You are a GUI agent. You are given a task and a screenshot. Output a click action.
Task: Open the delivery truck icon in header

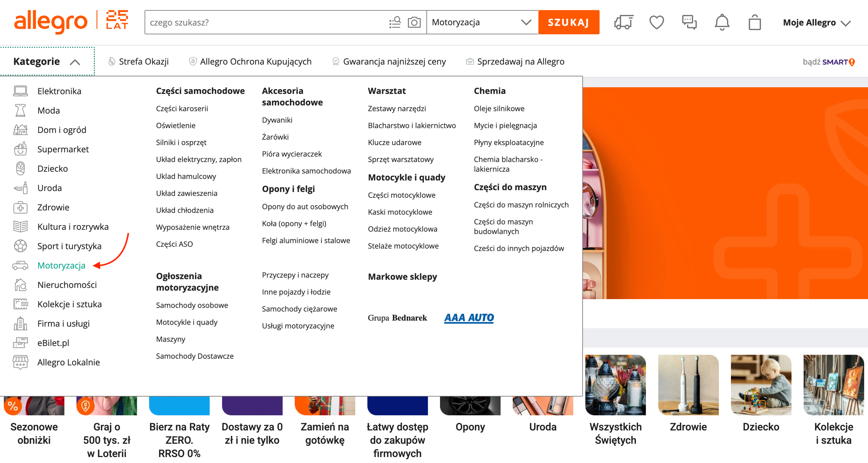[x=623, y=23]
